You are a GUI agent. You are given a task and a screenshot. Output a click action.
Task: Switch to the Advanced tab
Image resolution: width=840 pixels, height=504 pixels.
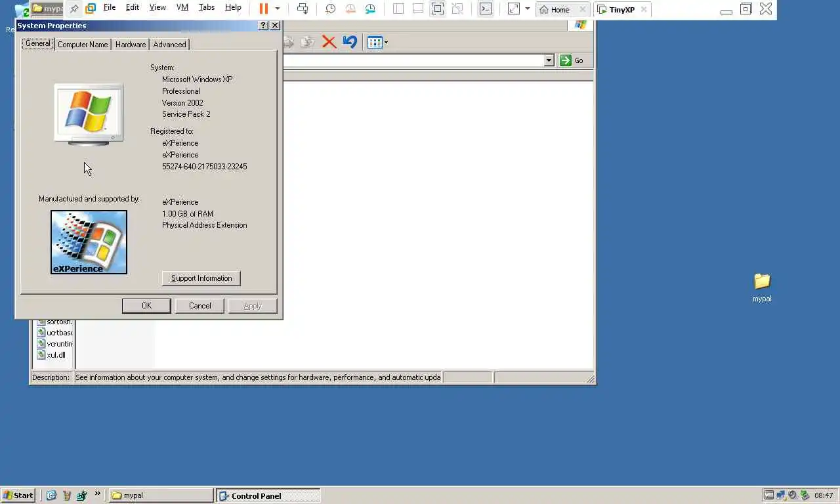[169, 45]
